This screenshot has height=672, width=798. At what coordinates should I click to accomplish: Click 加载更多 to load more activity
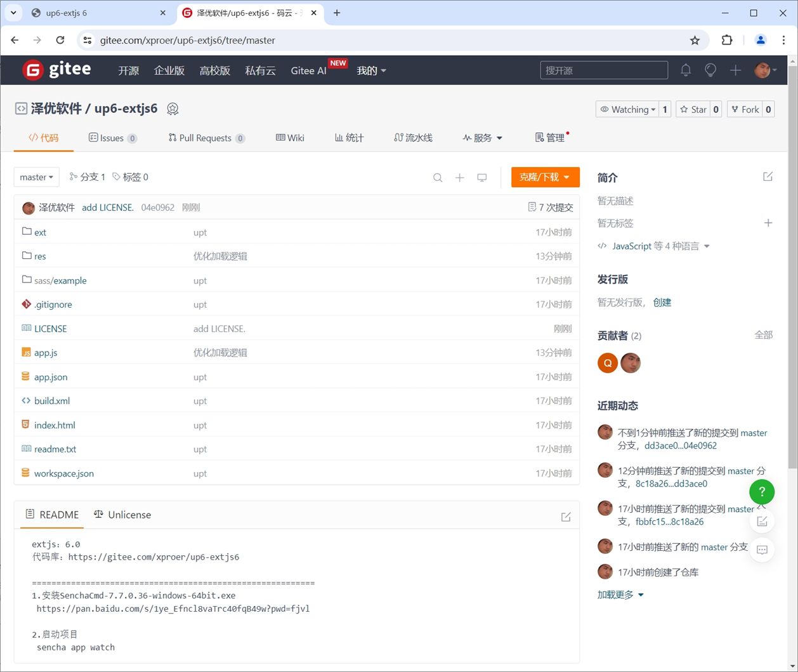[x=620, y=595]
